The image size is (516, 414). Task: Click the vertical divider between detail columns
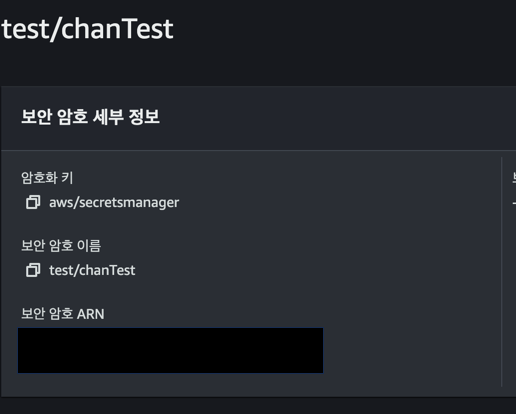[x=502, y=272]
